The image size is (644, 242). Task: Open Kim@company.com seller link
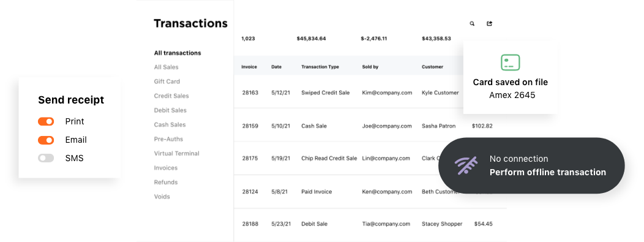click(387, 93)
